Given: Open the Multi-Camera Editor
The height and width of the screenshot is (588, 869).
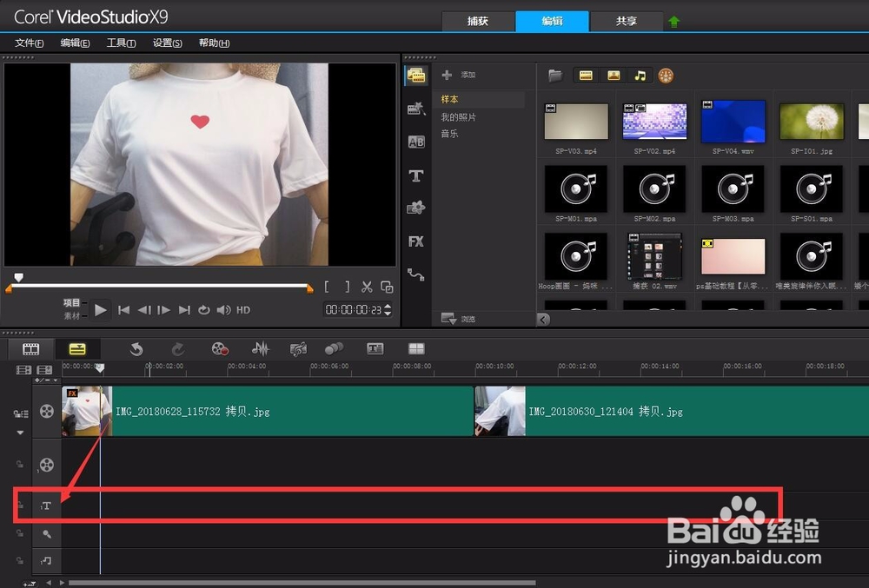Looking at the screenshot, I should click(416, 349).
